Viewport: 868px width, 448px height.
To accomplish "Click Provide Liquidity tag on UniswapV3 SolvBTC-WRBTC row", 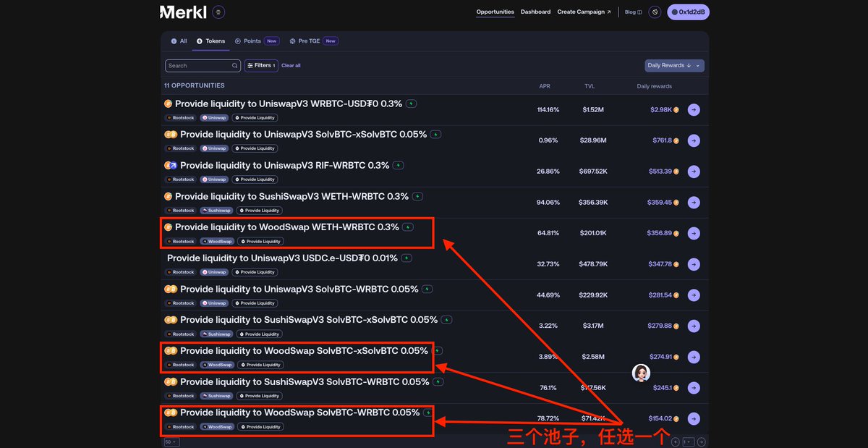I will [255, 303].
